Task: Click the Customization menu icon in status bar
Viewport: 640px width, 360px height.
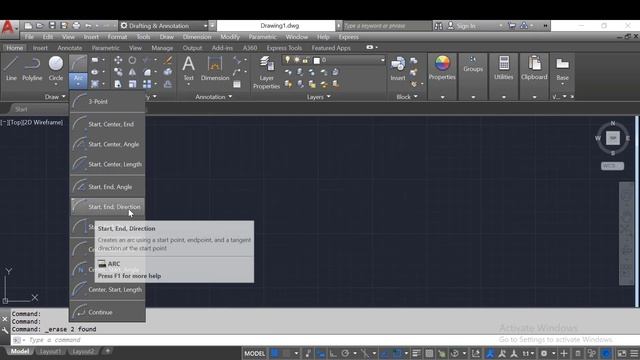Action: click(634, 353)
